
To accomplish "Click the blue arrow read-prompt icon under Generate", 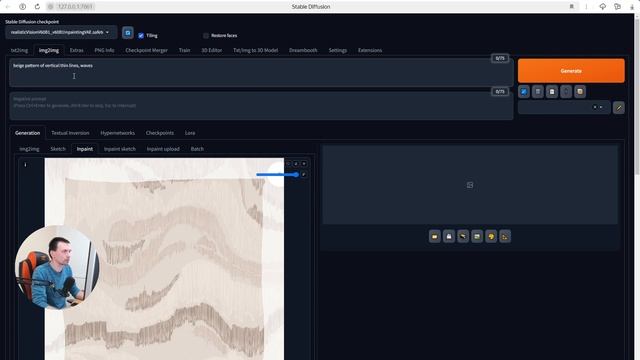I will point(524,91).
